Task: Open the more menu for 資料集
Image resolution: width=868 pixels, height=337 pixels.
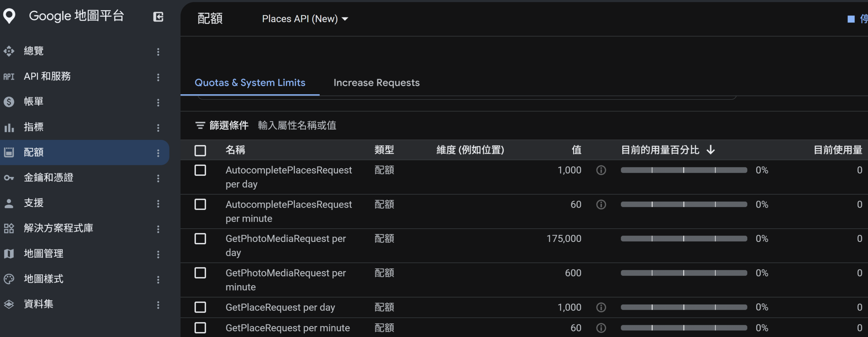Action: [158, 305]
